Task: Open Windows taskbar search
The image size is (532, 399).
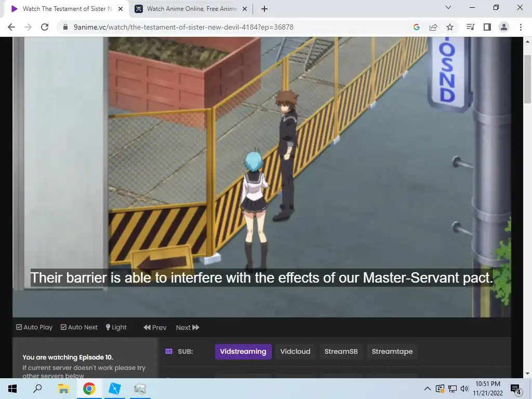Action: point(37,389)
